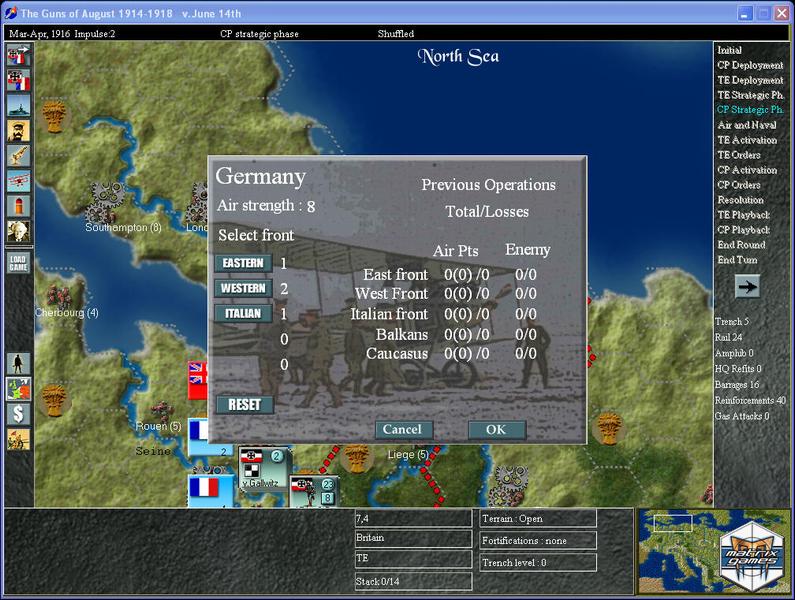Select CP Strategic Ph. in phase list

point(749,110)
